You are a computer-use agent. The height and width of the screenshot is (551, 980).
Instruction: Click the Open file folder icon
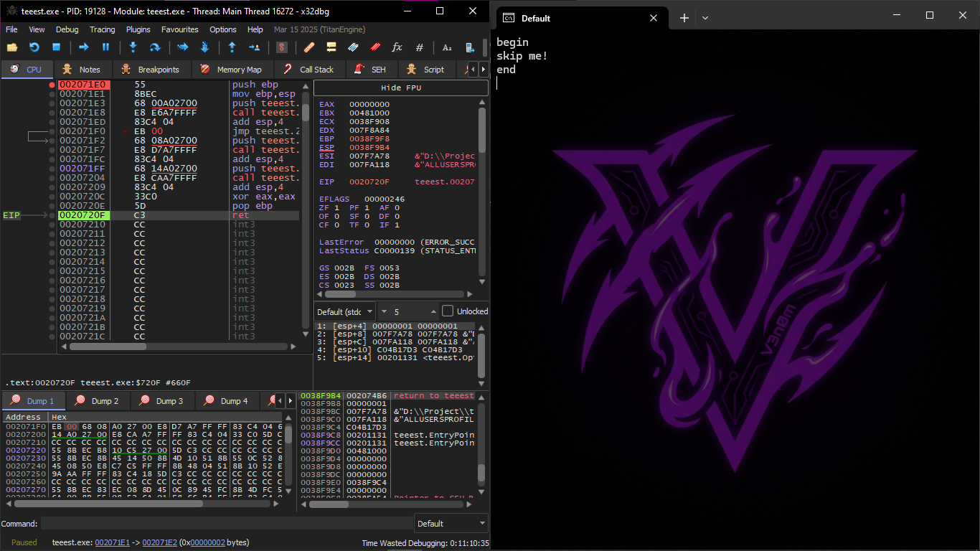12,47
